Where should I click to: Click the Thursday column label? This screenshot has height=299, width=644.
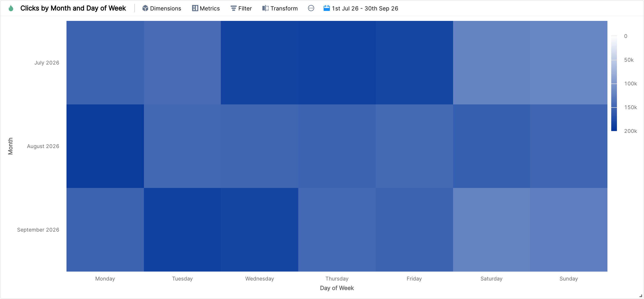(x=337, y=279)
